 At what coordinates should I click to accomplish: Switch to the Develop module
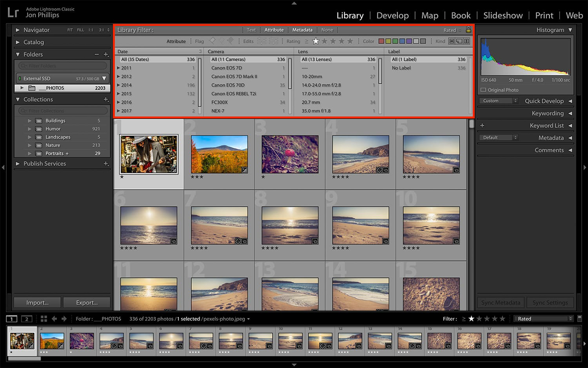click(x=392, y=15)
